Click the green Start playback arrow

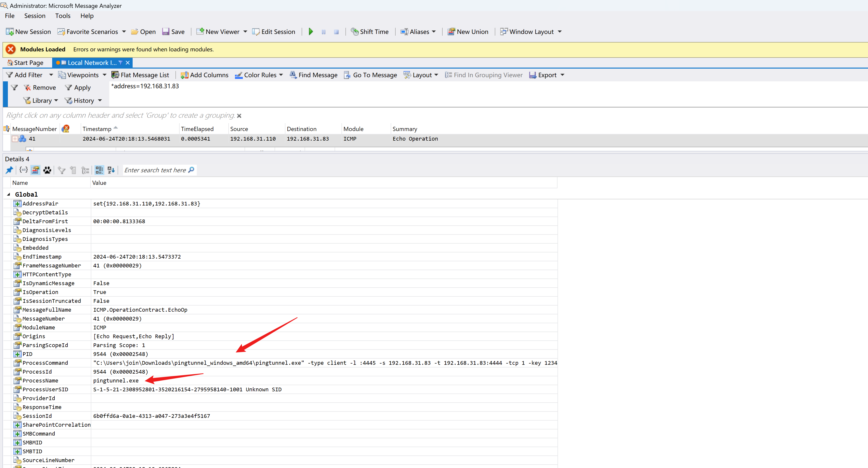[x=311, y=32]
